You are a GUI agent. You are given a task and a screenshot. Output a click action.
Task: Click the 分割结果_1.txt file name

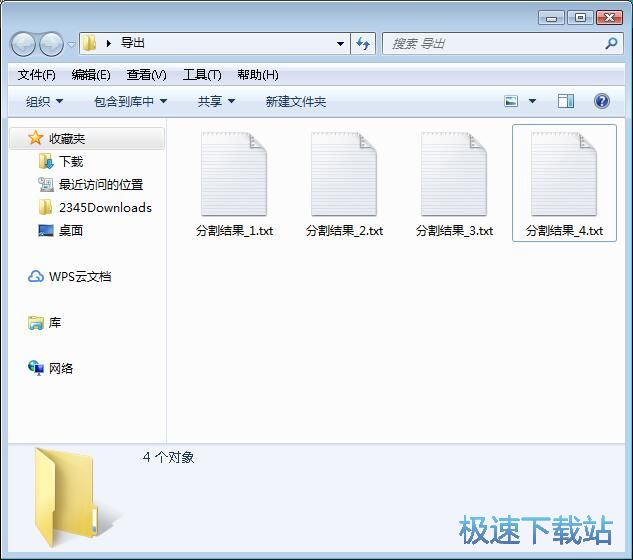[234, 231]
